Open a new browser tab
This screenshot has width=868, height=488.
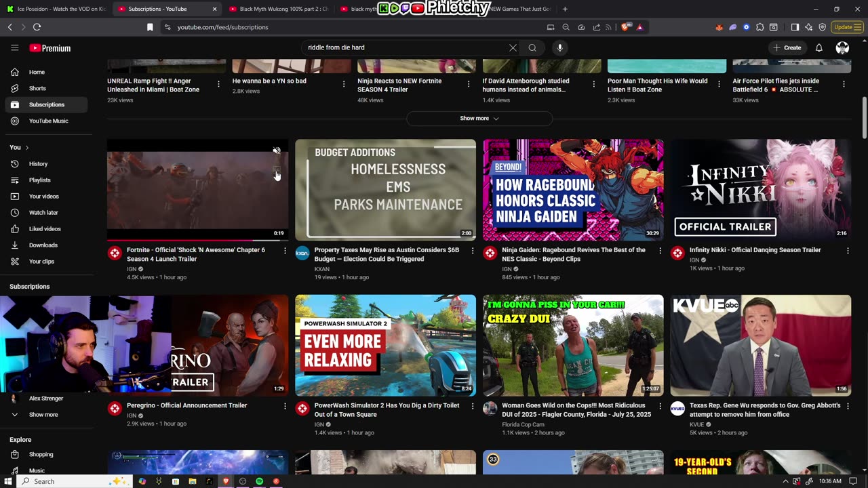pos(565,9)
